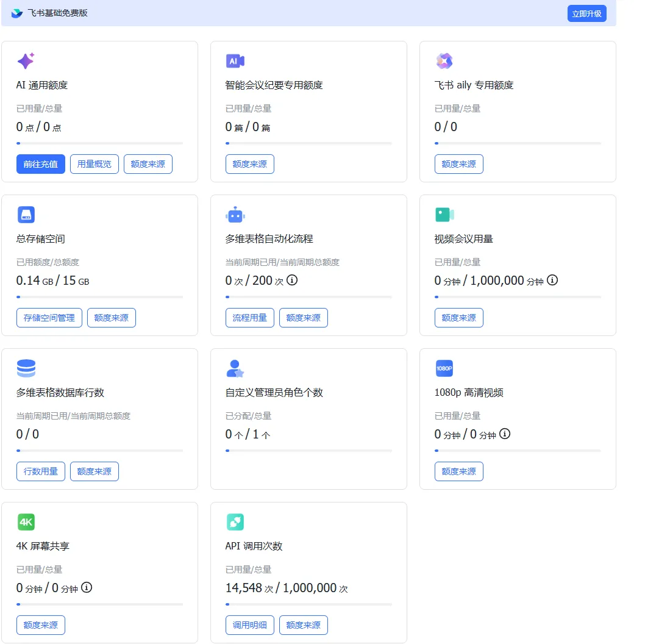The image size is (645, 644).
Task: Click the 自定义管理员角色 user icon
Action: [235, 368]
